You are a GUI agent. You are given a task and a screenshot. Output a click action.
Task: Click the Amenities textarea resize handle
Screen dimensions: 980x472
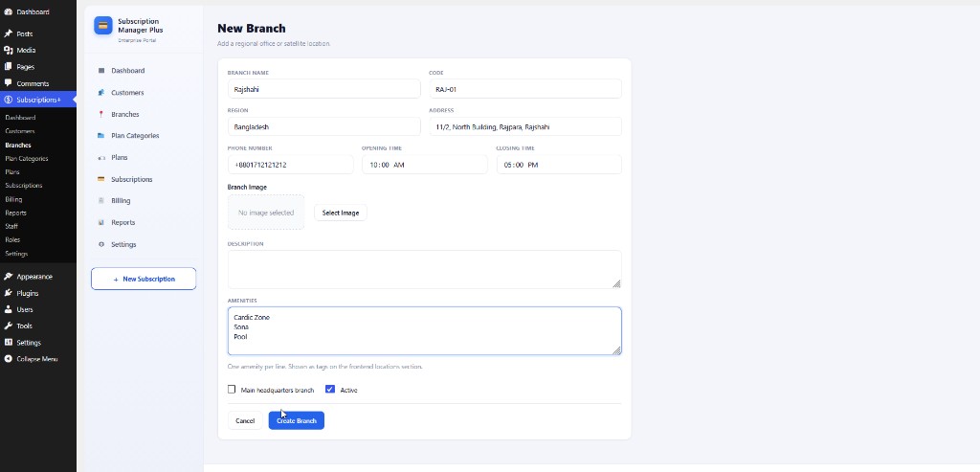[x=616, y=350]
